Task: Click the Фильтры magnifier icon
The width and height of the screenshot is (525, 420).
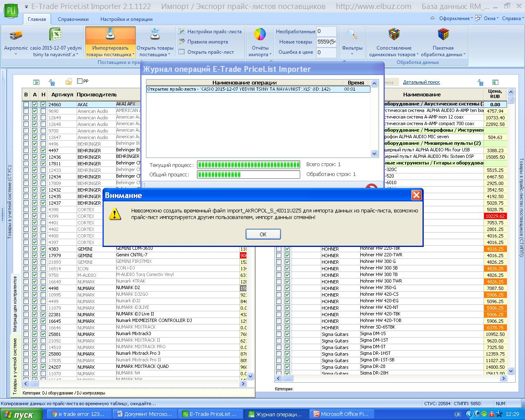Action: [x=352, y=34]
